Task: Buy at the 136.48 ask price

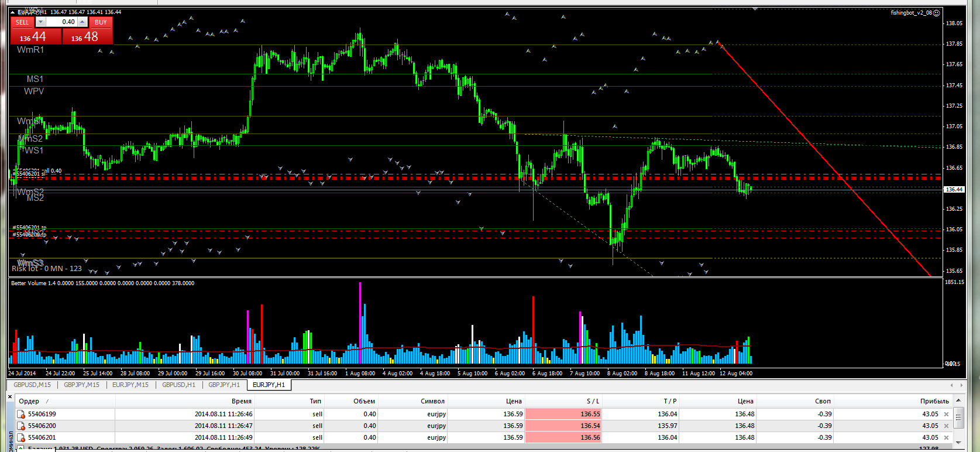Action: (x=88, y=36)
